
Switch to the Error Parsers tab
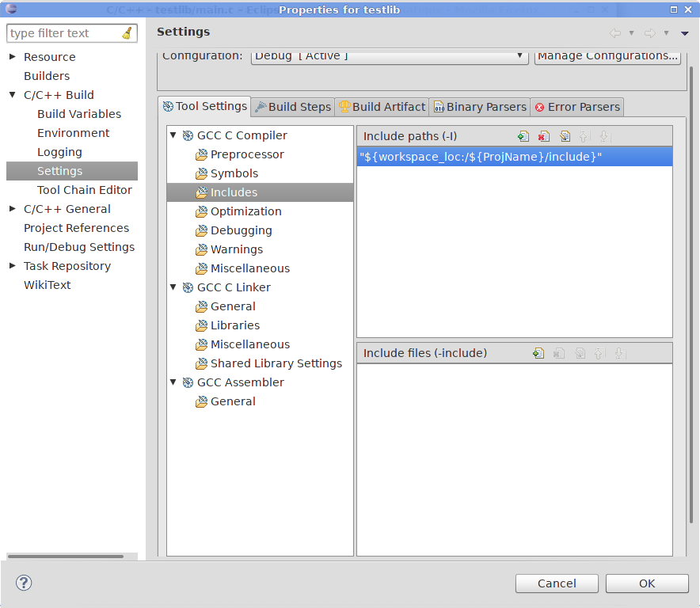coord(576,107)
